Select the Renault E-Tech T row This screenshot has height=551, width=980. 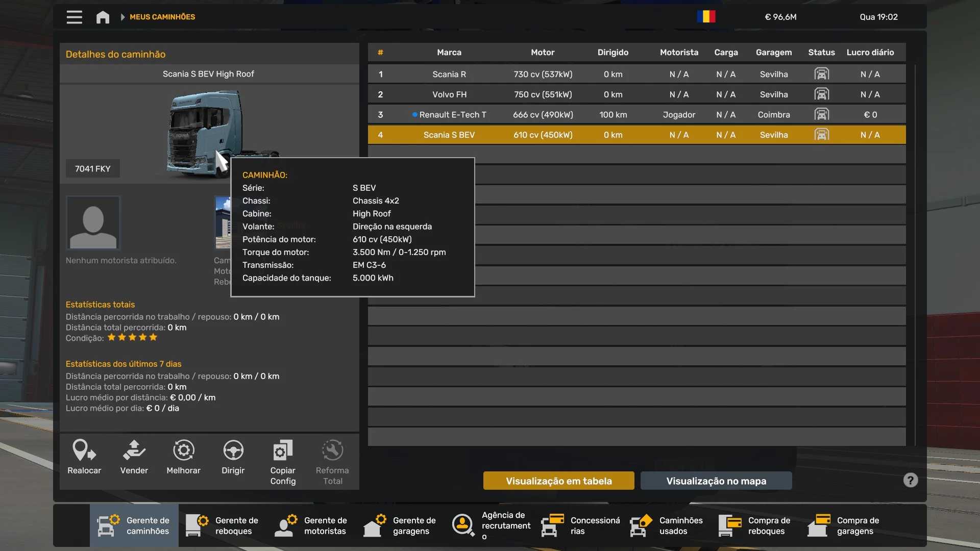tap(452, 115)
